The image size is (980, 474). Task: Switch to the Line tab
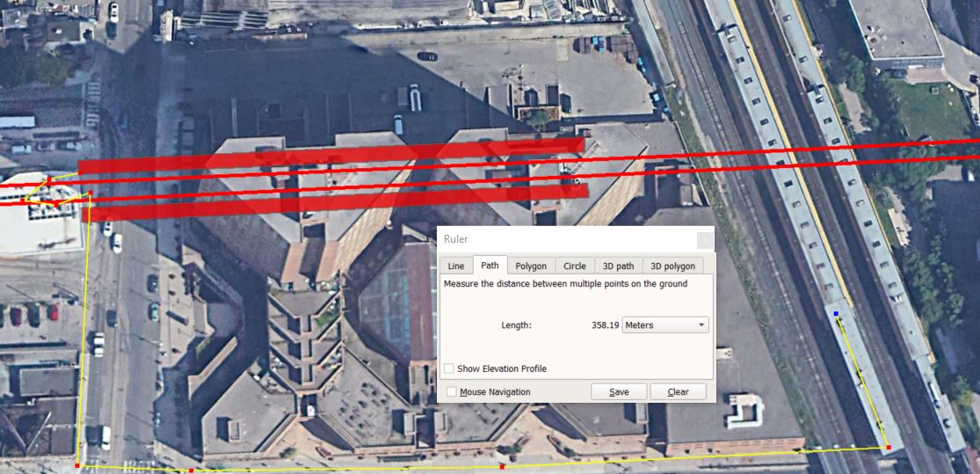pyautogui.click(x=455, y=266)
